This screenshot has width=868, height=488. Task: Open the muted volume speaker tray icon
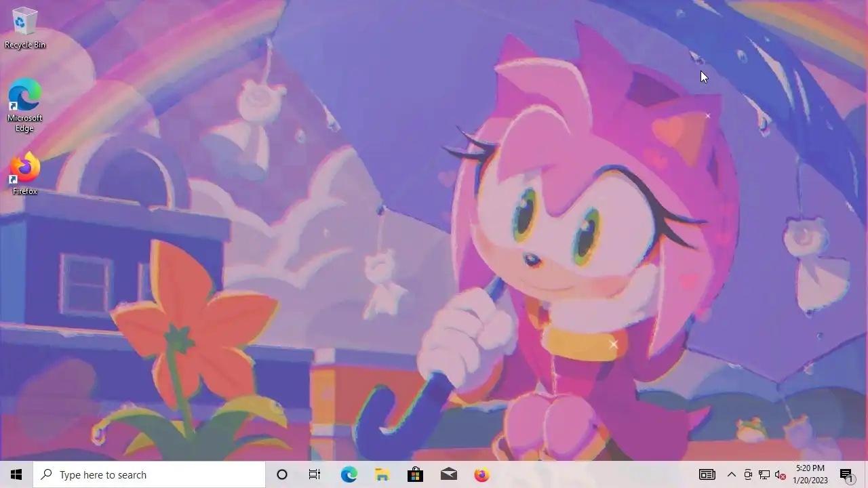click(x=781, y=474)
